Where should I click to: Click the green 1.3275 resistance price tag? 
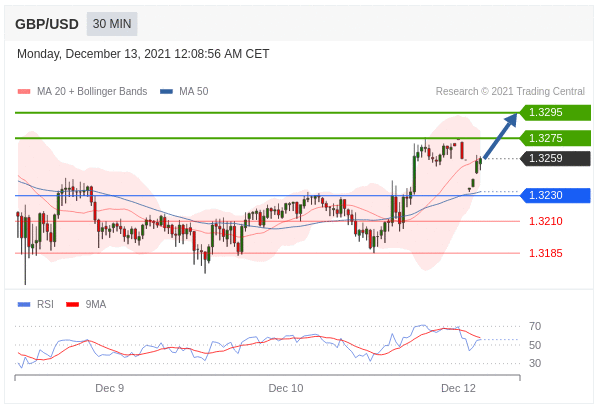pyautogui.click(x=555, y=138)
